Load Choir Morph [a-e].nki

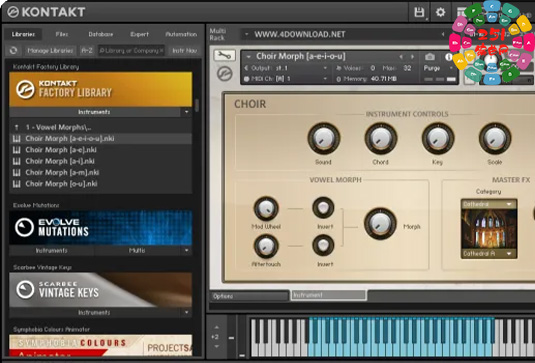tap(101, 150)
